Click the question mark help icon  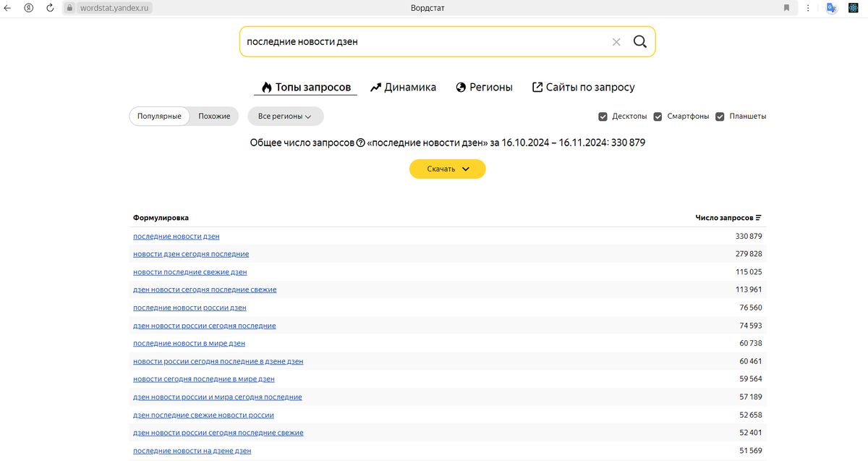[x=360, y=143]
